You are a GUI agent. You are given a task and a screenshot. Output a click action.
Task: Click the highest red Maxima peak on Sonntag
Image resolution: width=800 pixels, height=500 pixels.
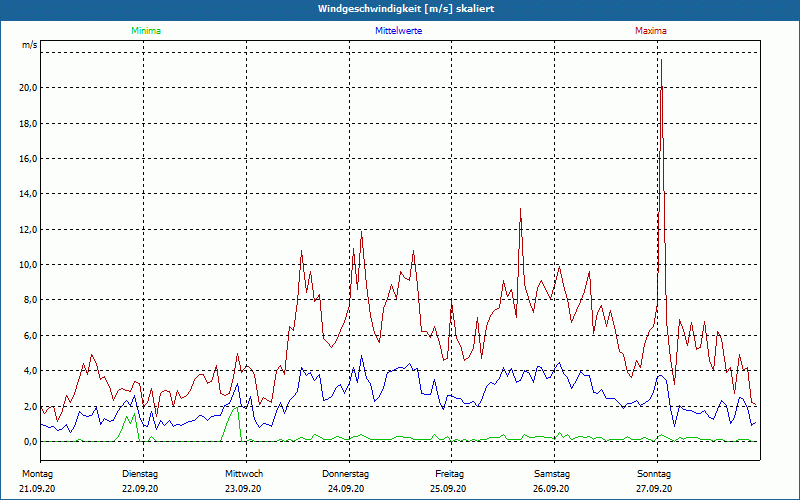click(x=661, y=60)
